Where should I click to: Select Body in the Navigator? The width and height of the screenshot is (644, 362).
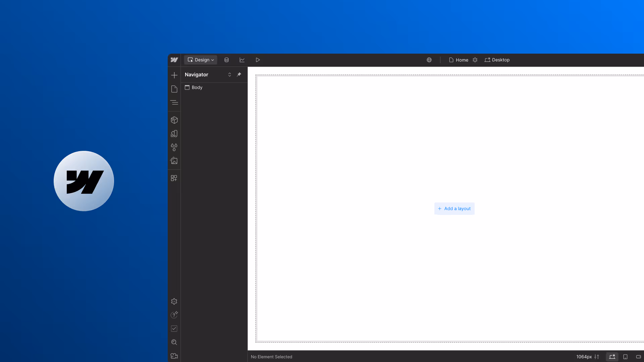coord(197,87)
